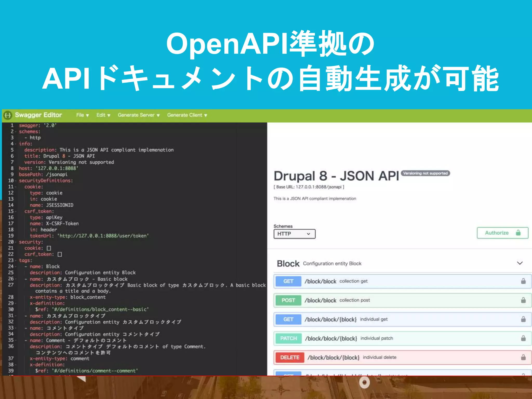Click editor line 'x-entity-type: block_content'
Viewport: 532px width, 399px height.
68,297
